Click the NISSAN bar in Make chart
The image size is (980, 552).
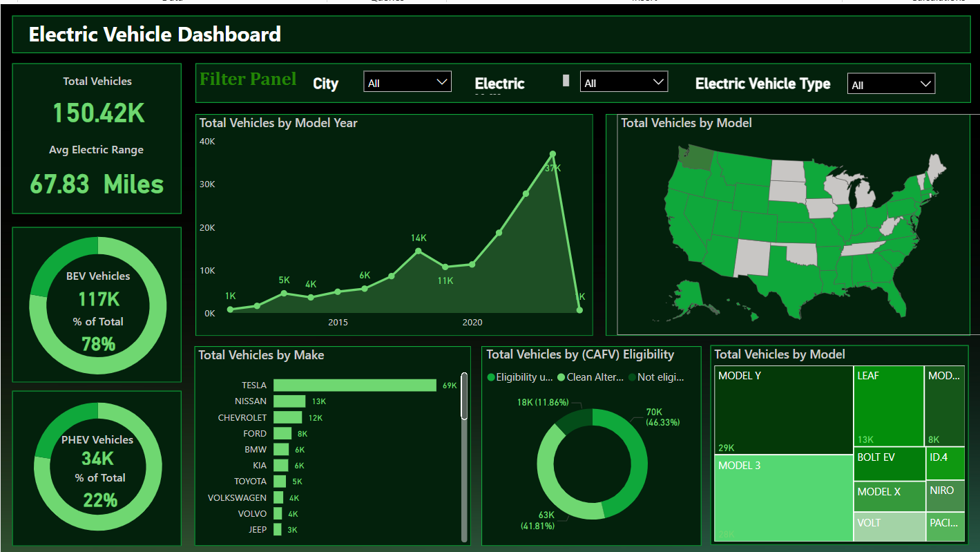click(289, 401)
